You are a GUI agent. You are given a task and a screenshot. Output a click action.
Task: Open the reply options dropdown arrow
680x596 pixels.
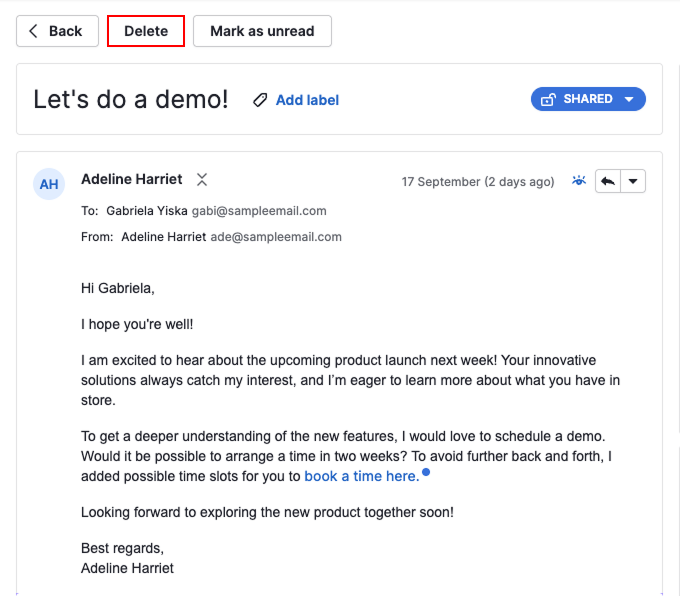pyautogui.click(x=635, y=181)
